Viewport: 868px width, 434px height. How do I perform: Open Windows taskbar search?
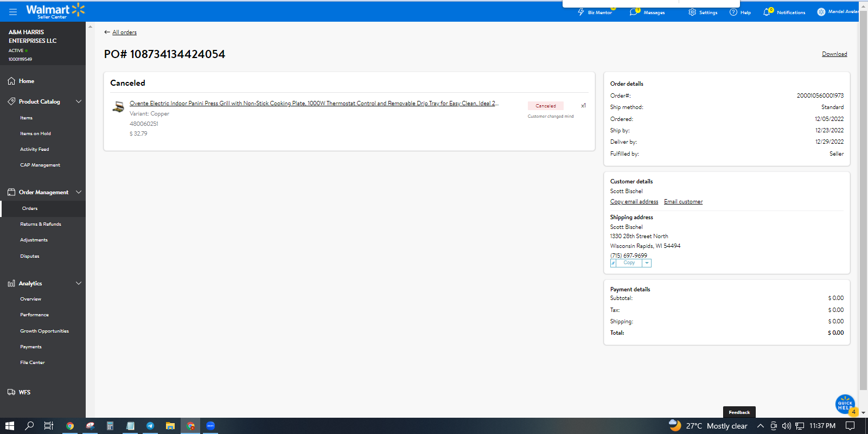pos(29,426)
